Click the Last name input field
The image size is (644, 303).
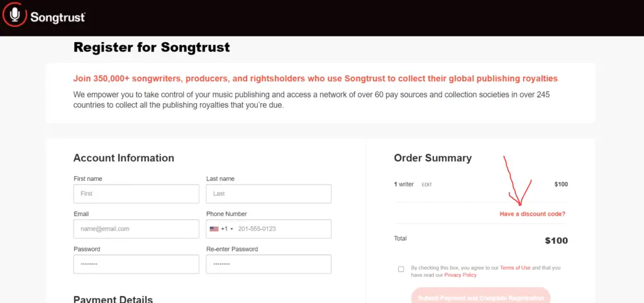tap(269, 193)
